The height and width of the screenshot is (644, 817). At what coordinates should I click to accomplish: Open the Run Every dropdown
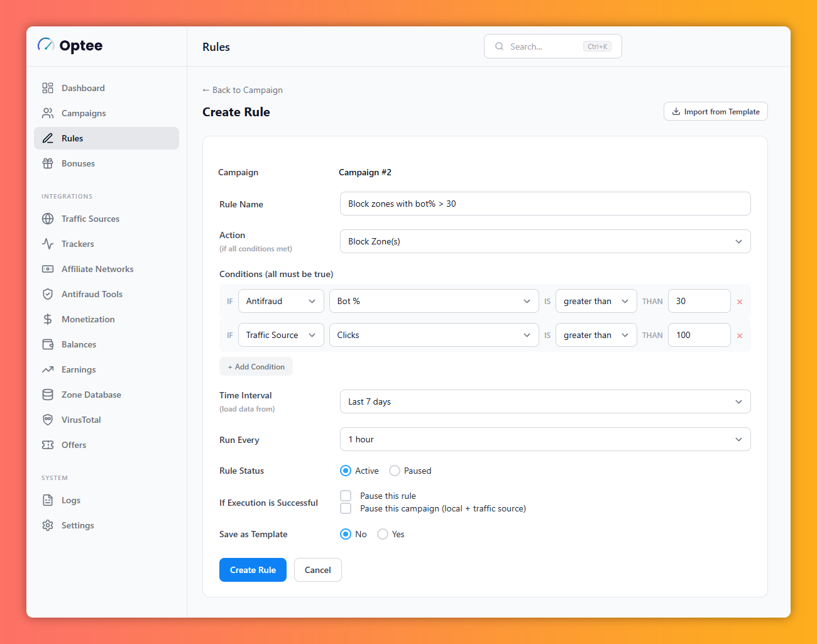point(546,439)
